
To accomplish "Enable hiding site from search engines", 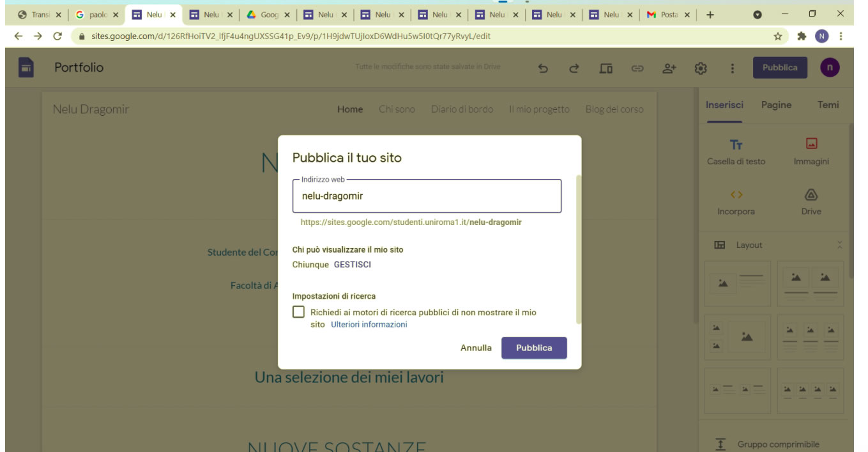I will 298,312.
